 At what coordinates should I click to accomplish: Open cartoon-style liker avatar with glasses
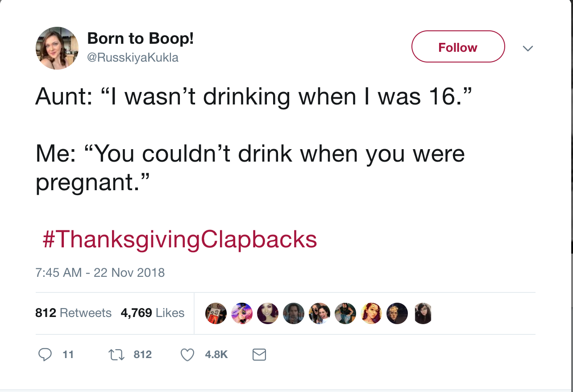click(371, 313)
